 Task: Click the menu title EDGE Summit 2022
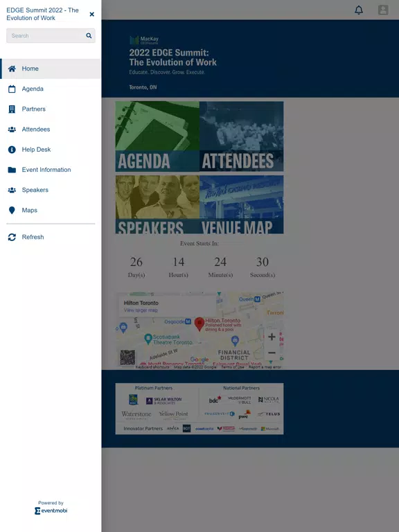click(42, 14)
